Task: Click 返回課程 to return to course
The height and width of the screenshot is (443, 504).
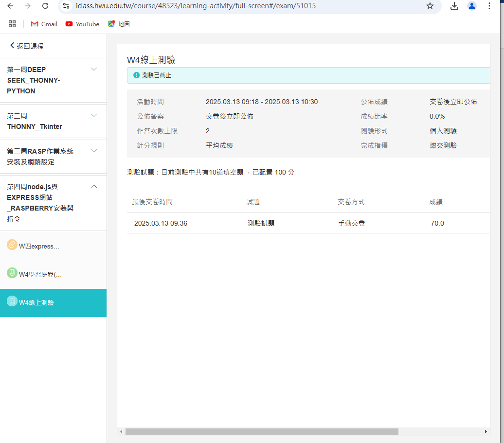Action: (x=27, y=46)
